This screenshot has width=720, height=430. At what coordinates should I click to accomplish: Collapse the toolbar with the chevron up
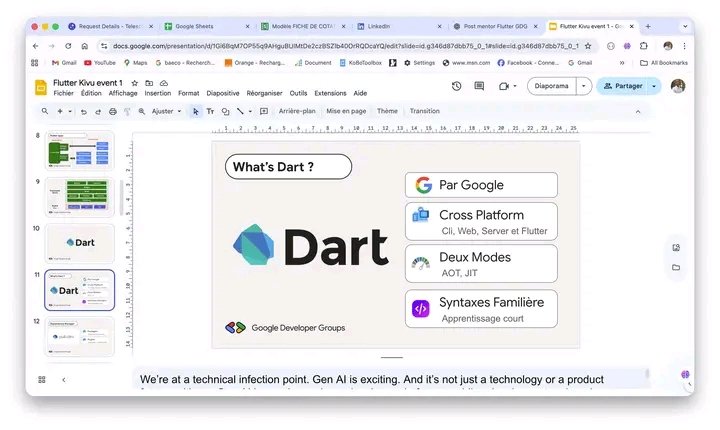click(638, 112)
